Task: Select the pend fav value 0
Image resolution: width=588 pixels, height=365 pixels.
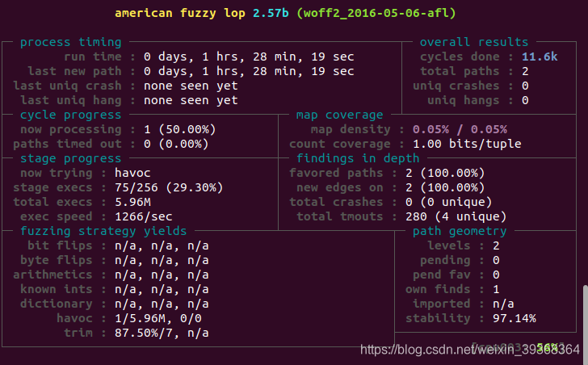Action: tap(496, 275)
